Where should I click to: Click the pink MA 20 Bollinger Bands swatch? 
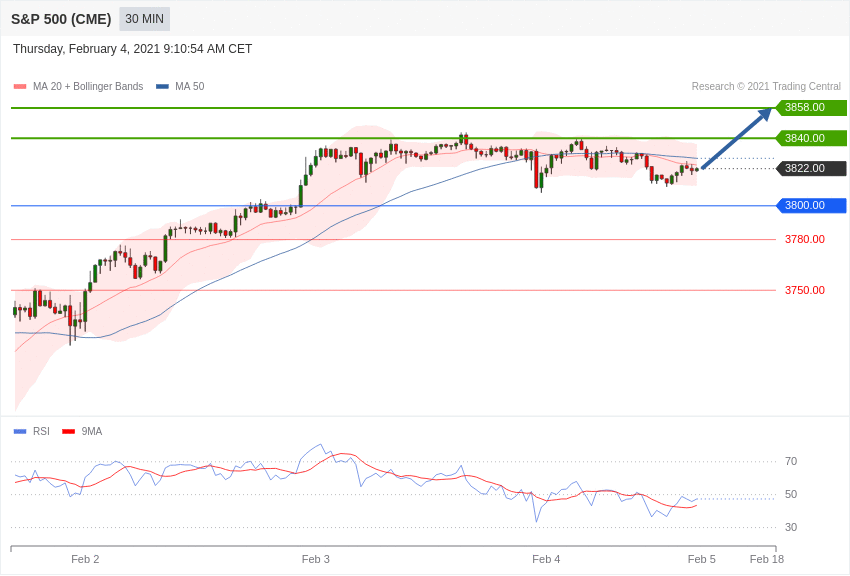[20, 87]
